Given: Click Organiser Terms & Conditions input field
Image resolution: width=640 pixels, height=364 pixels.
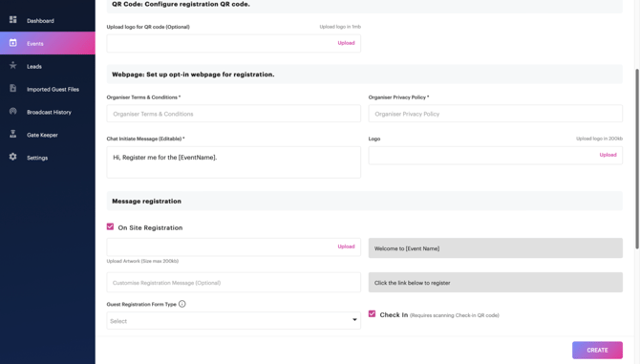Looking at the screenshot, I should coord(233,114).
